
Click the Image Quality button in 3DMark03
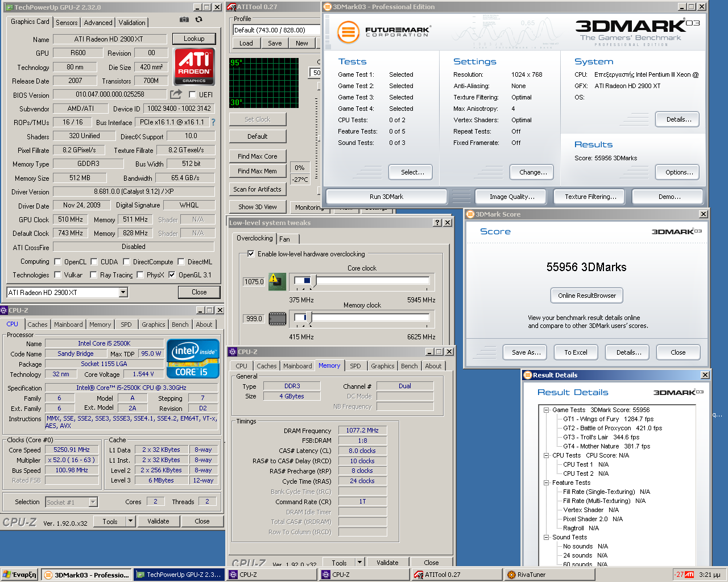(512, 197)
